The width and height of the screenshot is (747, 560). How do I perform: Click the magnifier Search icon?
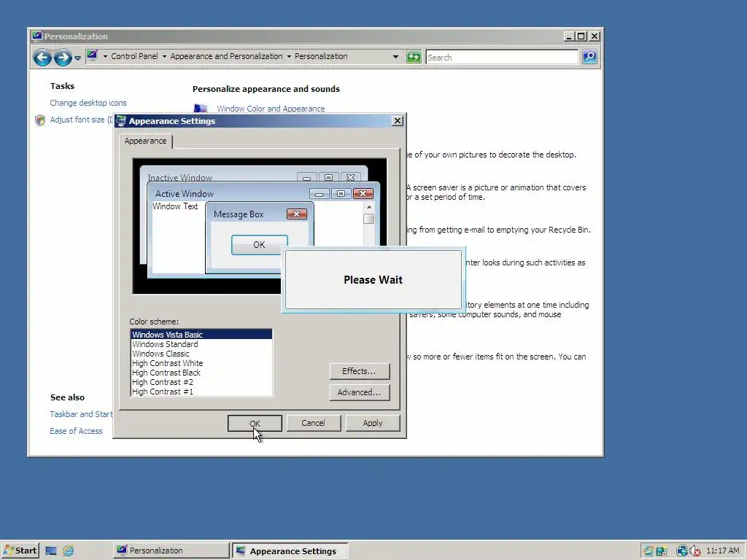(x=589, y=57)
